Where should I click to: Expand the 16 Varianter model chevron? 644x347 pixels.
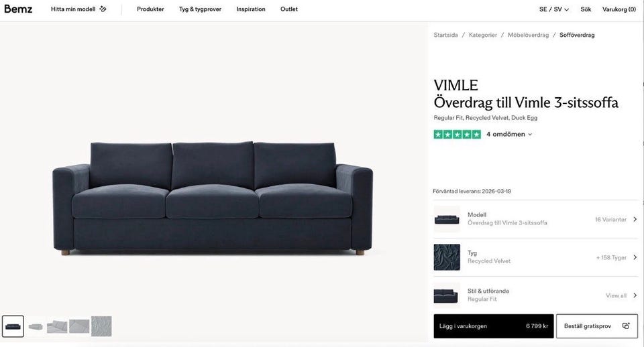click(635, 220)
